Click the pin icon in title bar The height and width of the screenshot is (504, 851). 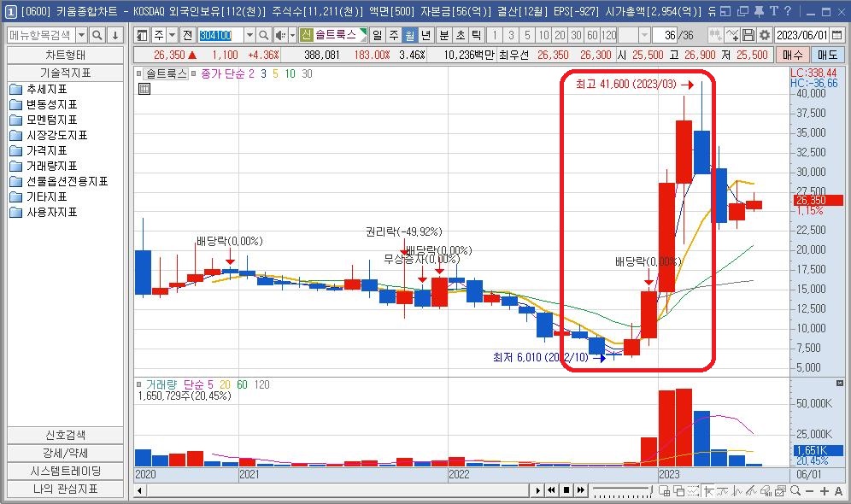(x=759, y=11)
